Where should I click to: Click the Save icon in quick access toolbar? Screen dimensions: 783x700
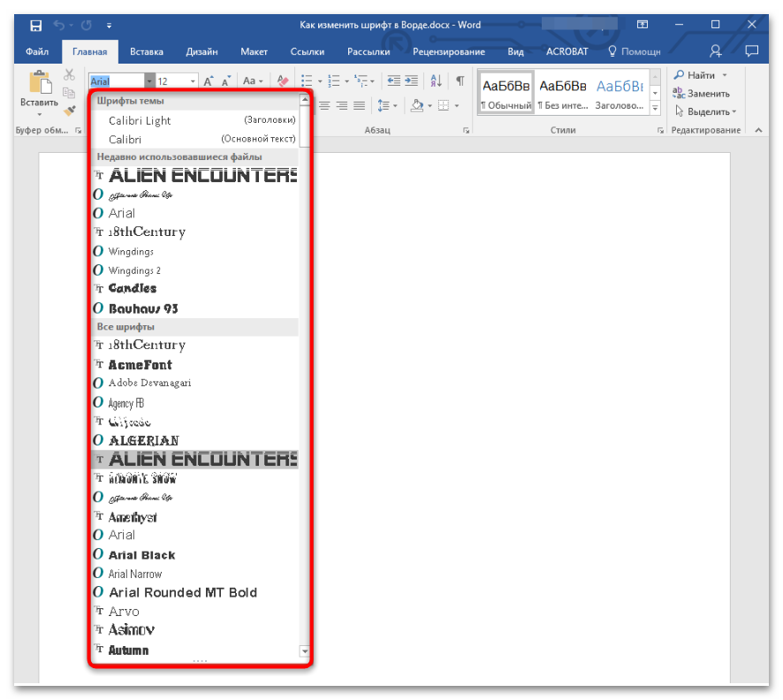[35, 25]
